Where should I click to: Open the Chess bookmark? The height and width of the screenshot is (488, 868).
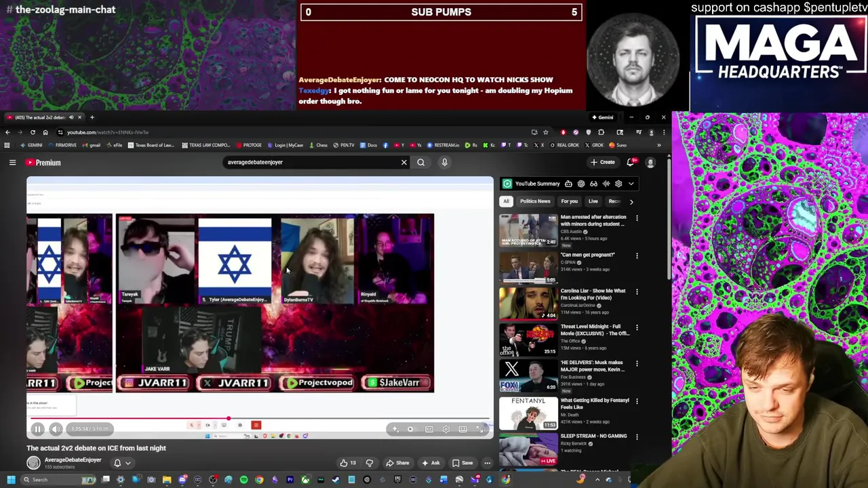click(319, 145)
